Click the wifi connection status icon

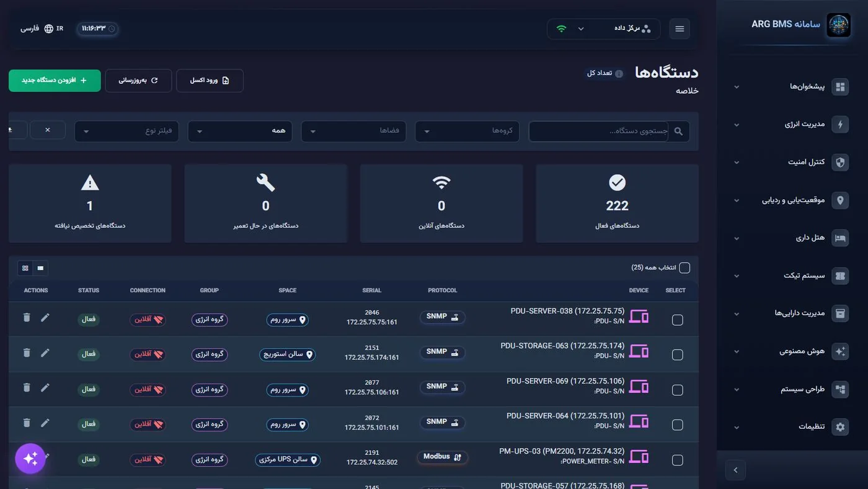pos(562,29)
